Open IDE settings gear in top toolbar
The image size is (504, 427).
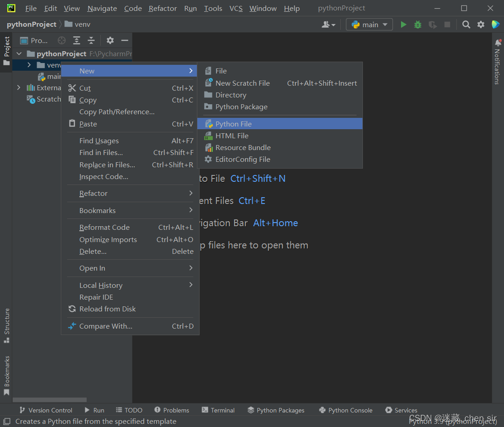(481, 24)
